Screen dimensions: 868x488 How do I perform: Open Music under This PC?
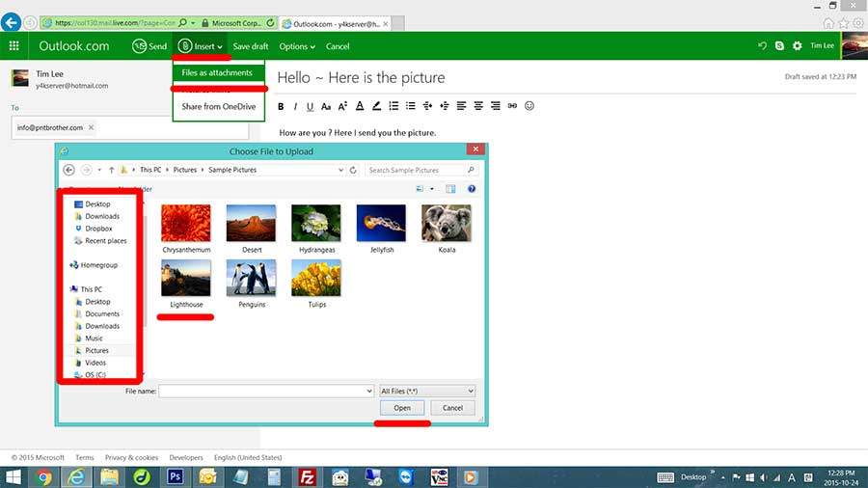(x=89, y=339)
